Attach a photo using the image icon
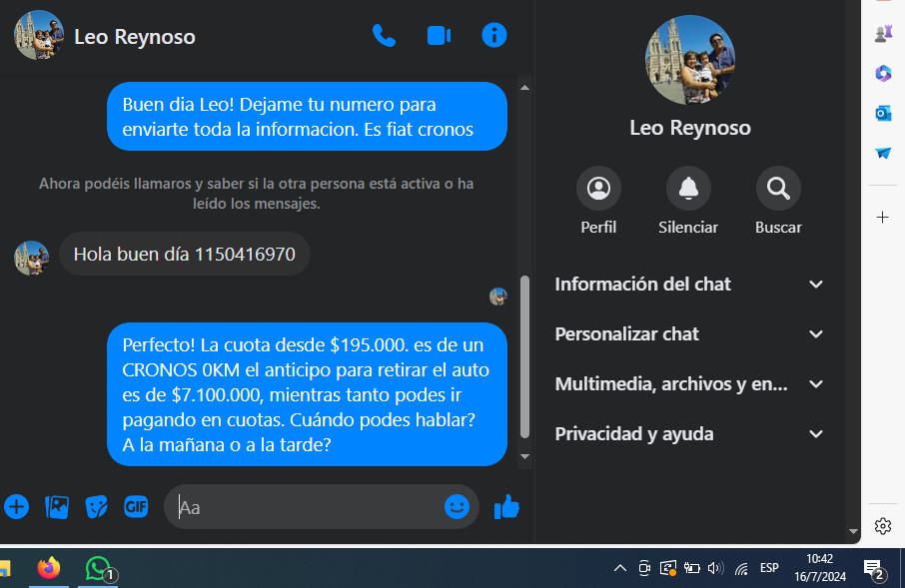The image size is (905, 588). (x=57, y=507)
